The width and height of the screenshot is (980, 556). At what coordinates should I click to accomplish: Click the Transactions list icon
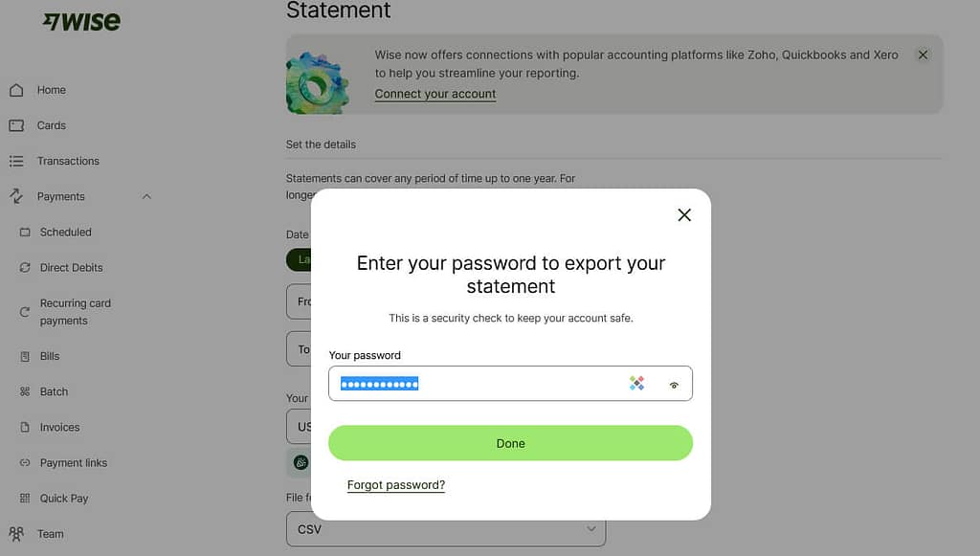click(x=17, y=161)
